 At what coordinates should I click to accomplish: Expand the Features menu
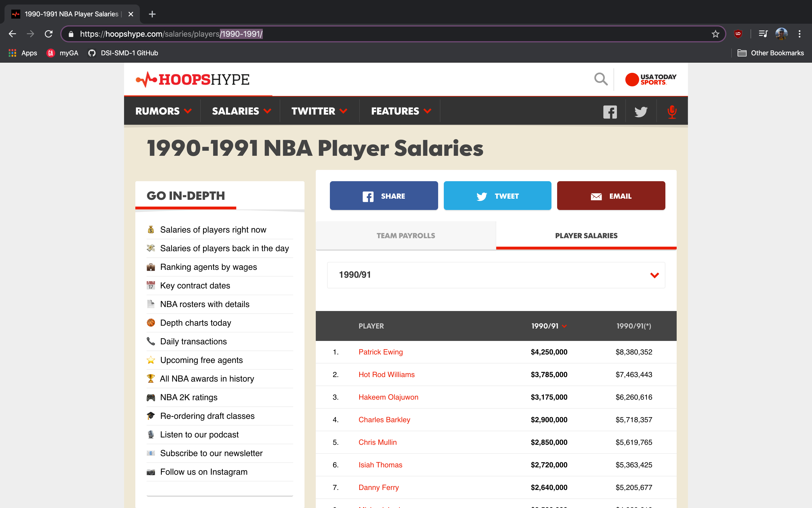pos(401,111)
